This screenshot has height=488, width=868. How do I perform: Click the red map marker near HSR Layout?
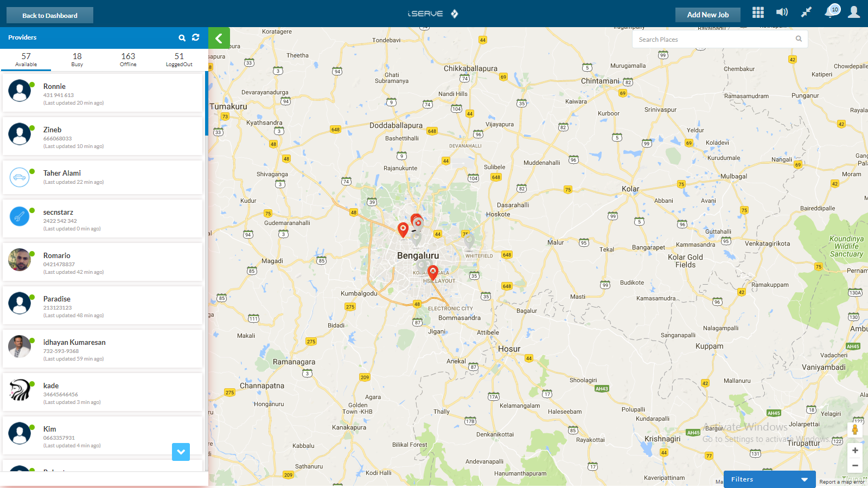(x=433, y=272)
